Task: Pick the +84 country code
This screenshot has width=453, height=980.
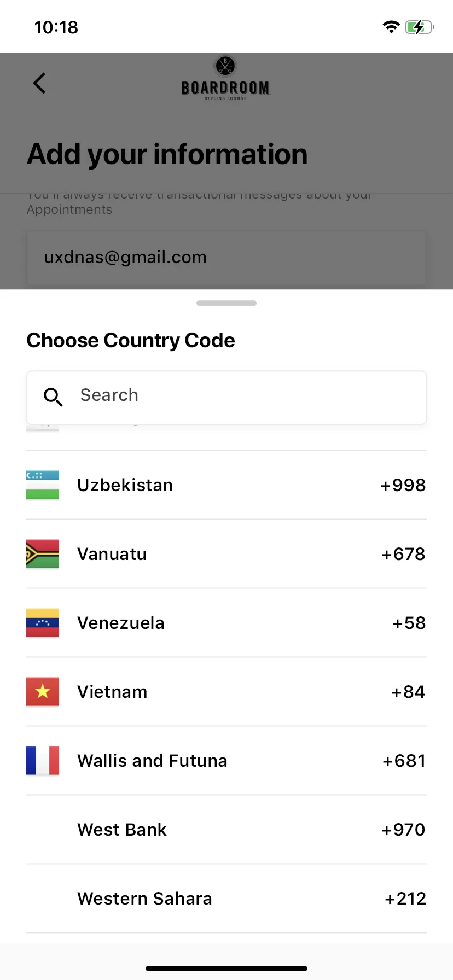Action: click(x=408, y=692)
